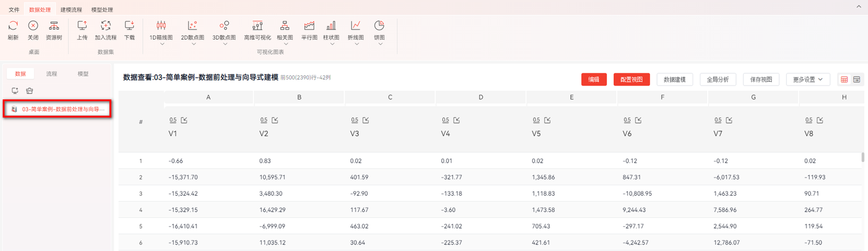Open the 更多设置 dropdown
This screenshot has height=251, width=868.
click(808, 79)
